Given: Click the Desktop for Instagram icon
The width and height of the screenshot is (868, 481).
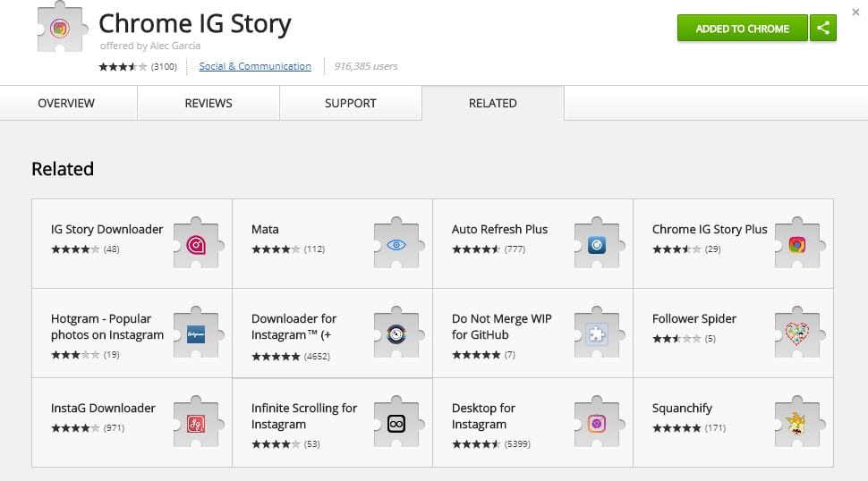Looking at the screenshot, I should [599, 422].
